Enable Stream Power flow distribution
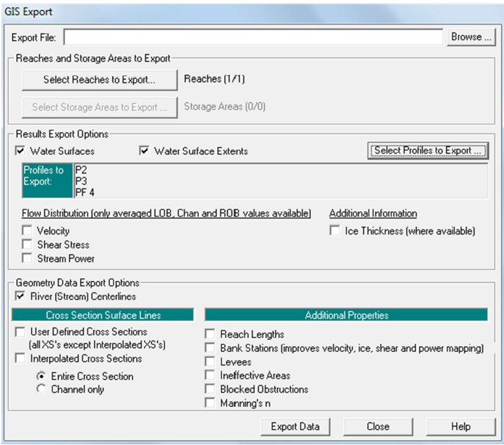This screenshot has height=445, width=504. (x=27, y=258)
